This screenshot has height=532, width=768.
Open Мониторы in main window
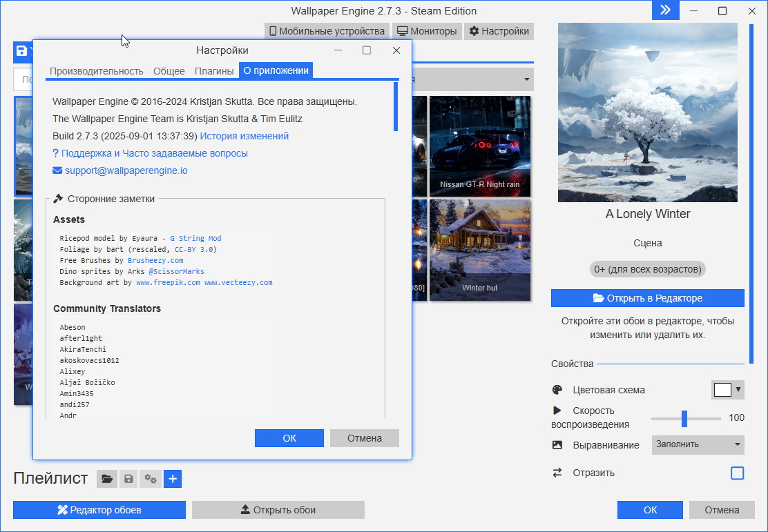[427, 31]
